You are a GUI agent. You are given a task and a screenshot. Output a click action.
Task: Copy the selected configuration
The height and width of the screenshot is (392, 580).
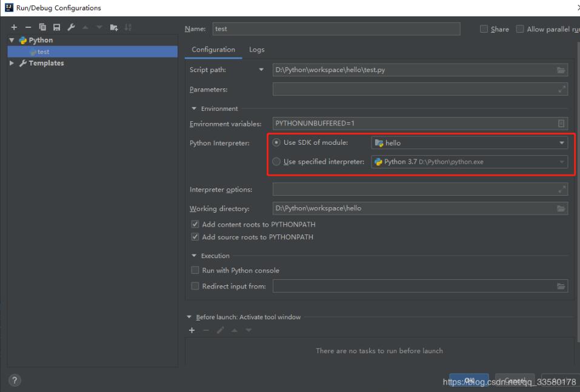click(42, 27)
